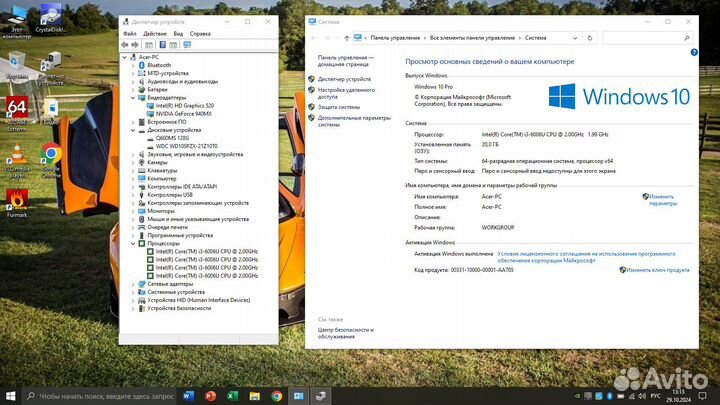Collapse the Видеоадаптеры category
The image size is (720, 405).
(133, 97)
